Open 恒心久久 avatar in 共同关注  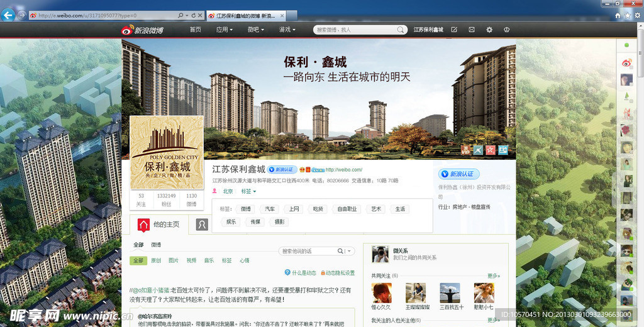(x=382, y=292)
